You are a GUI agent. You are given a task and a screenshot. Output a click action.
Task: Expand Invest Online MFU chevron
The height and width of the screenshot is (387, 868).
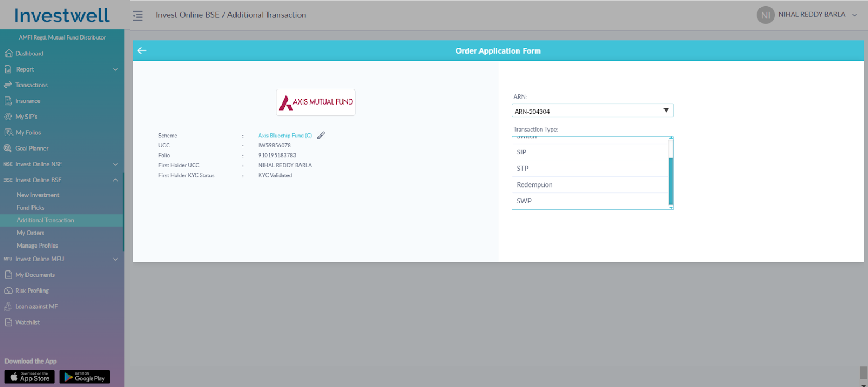pos(116,259)
